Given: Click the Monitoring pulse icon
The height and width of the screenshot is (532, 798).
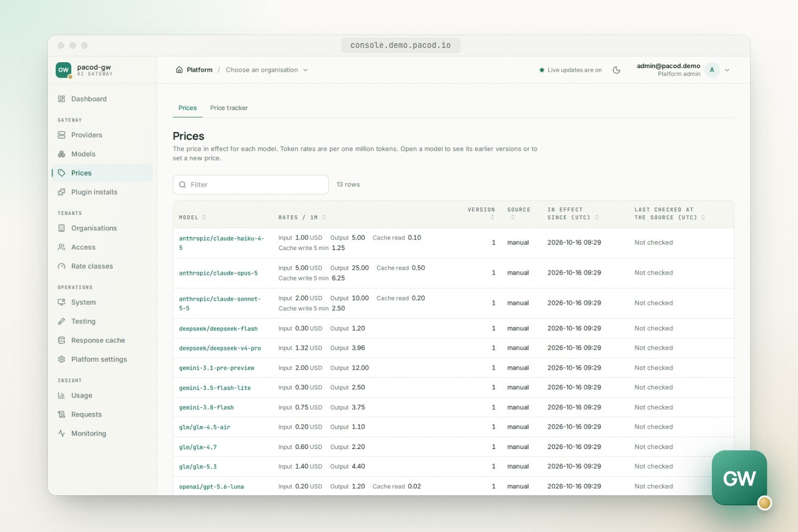Looking at the screenshot, I should [62, 434].
